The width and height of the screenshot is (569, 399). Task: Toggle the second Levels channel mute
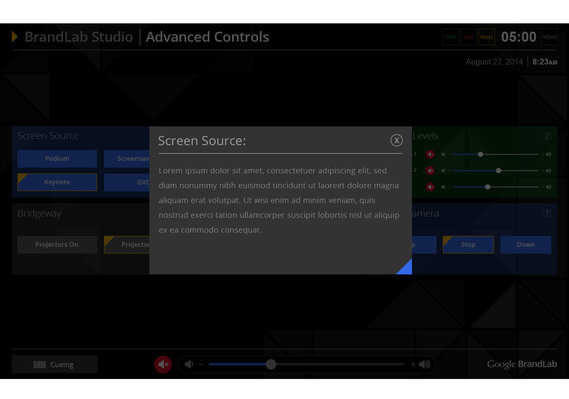click(x=430, y=170)
